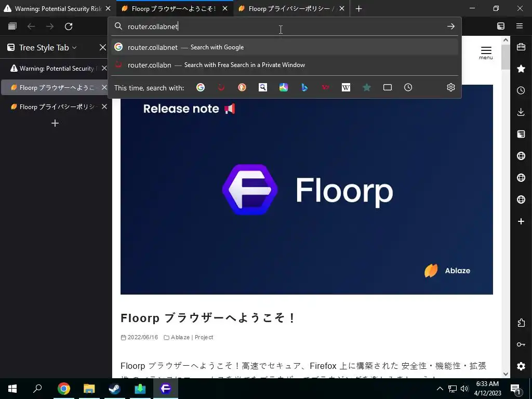Viewport: 532px width, 399px height.
Task: Search with DuckDuckGo one-off engine icon
Action: click(x=242, y=87)
